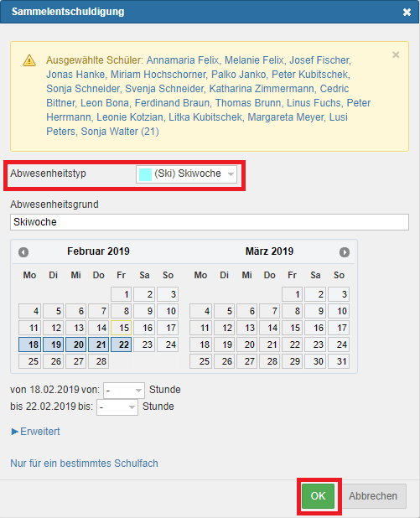Close the Sammelentschuldigung dialog
Viewport: 420px width, 518px height.
click(407, 13)
